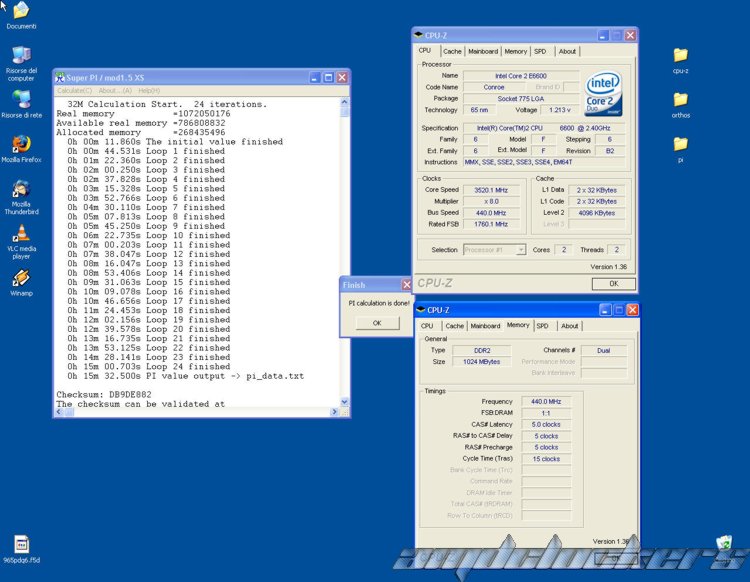Select the 965pdq6.f5d file icon
Viewport: 750px width, 582px height.
pos(21,545)
